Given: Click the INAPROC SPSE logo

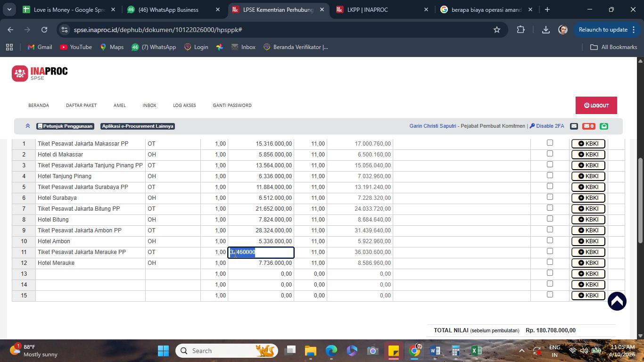Looking at the screenshot, I should click(x=40, y=73).
